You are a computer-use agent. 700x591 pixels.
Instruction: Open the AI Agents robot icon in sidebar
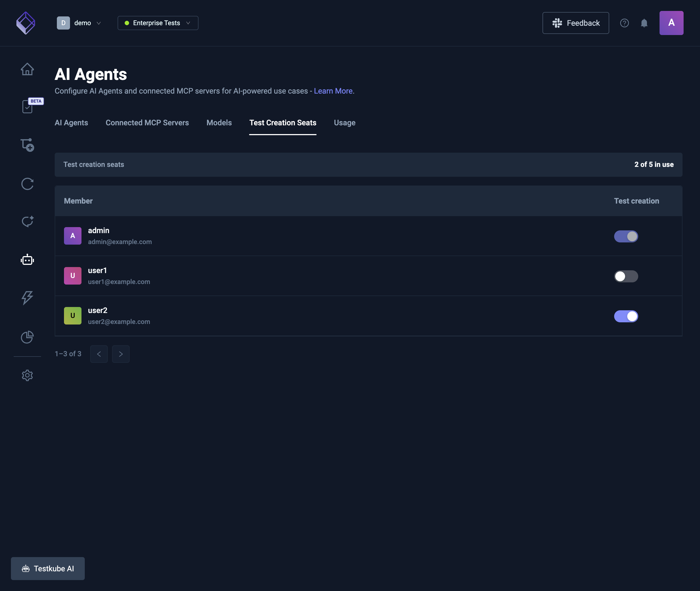(x=27, y=260)
